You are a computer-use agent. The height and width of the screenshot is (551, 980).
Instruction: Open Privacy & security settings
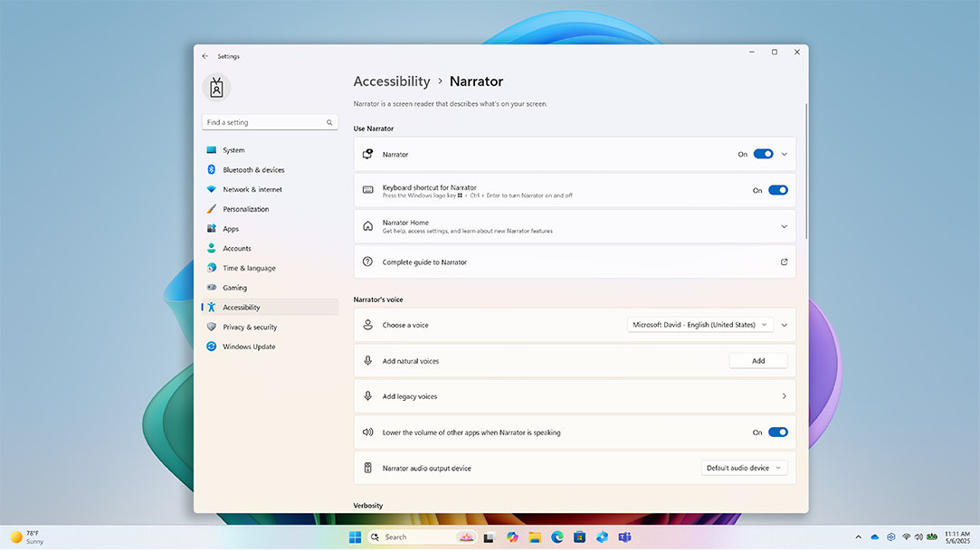coord(270,328)
